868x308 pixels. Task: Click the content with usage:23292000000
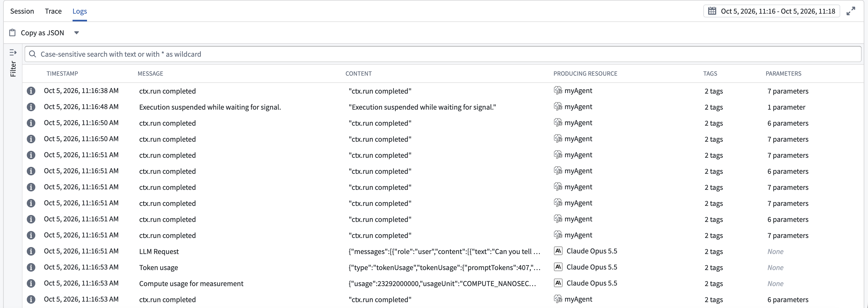[x=442, y=283]
